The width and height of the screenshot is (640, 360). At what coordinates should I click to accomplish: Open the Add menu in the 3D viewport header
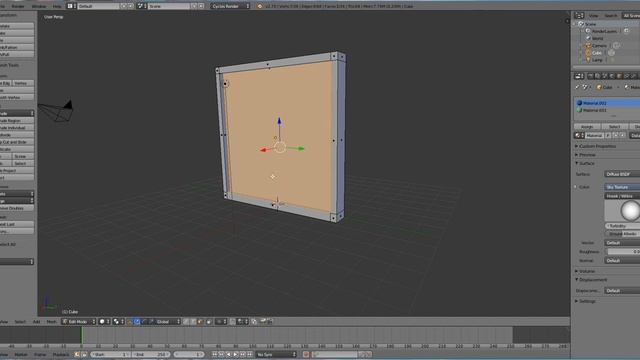click(x=36, y=322)
